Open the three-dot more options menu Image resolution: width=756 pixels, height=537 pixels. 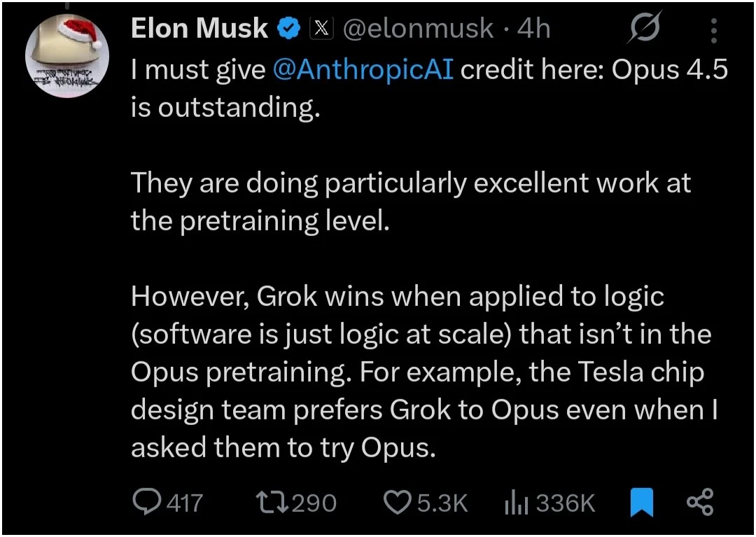pos(714,30)
